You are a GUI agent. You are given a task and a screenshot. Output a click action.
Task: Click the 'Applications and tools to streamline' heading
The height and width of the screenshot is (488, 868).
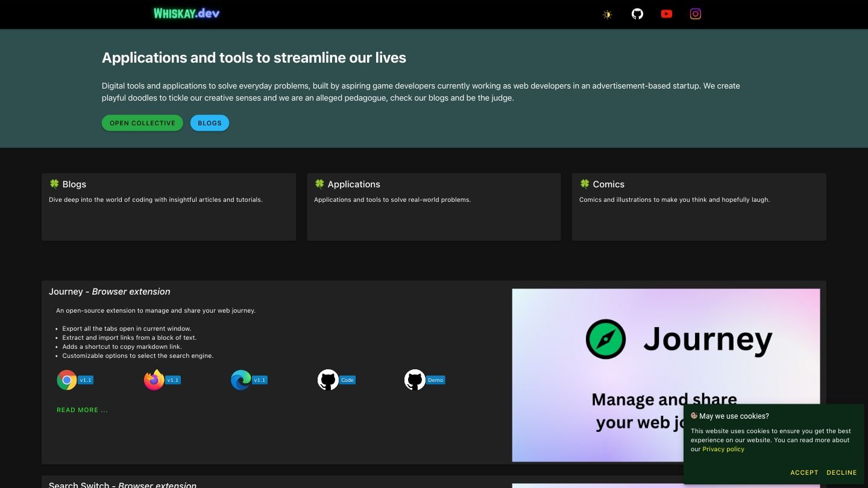[x=254, y=58]
